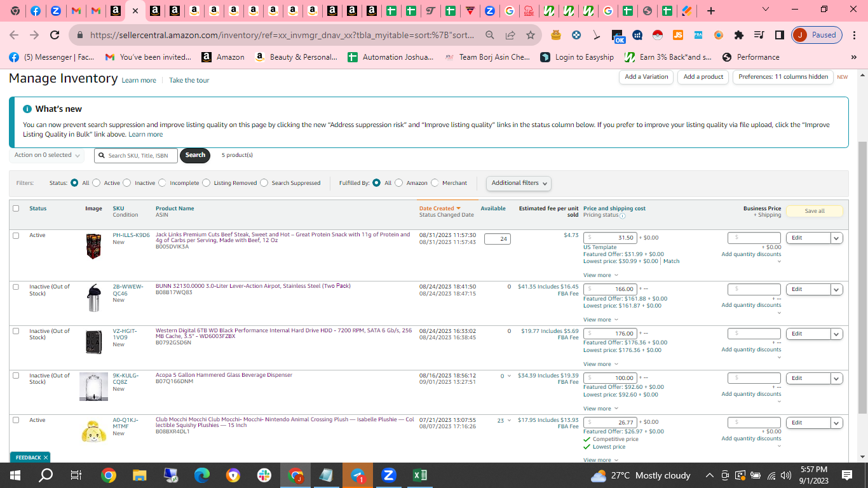Open a new browser tab with the plus icon
868x488 pixels.
(711, 11)
